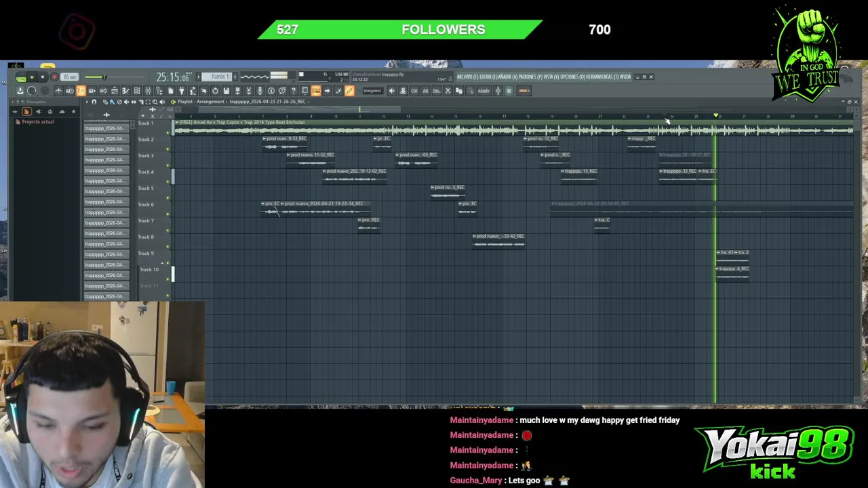Image resolution: width=868 pixels, height=488 pixels.
Task: Toggle the orange link icon
Action: pos(349,91)
